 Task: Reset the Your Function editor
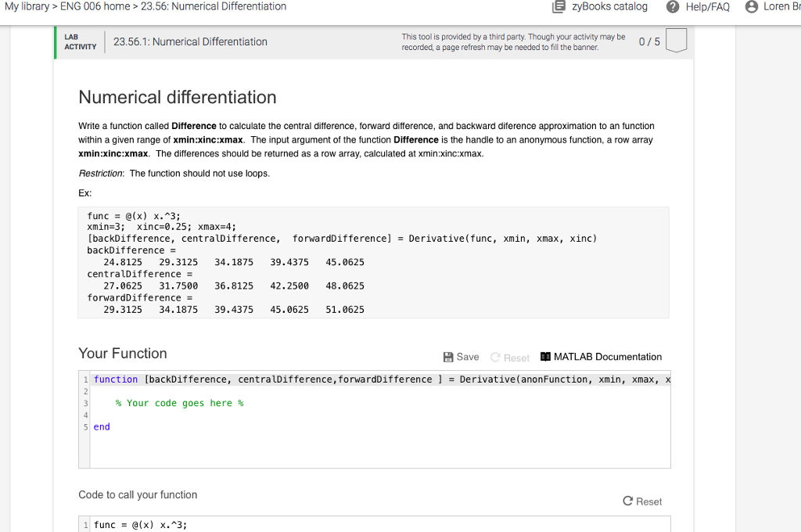coord(510,358)
